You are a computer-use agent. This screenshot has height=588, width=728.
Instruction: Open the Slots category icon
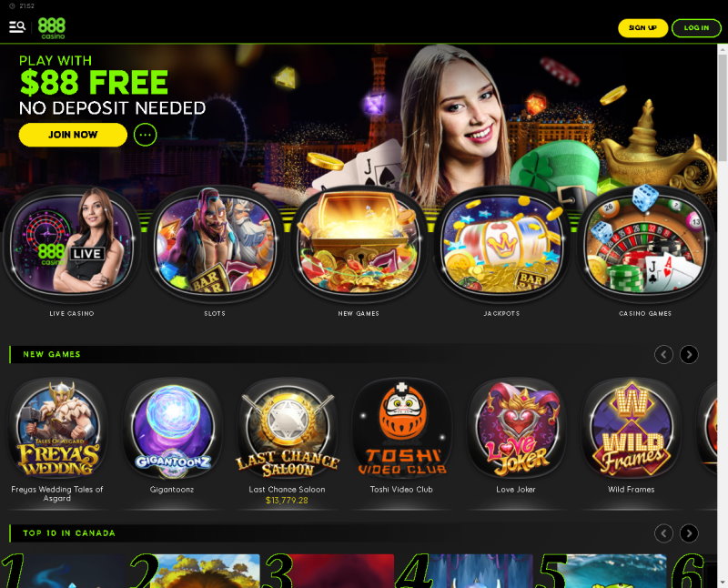(x=215, y=243)
